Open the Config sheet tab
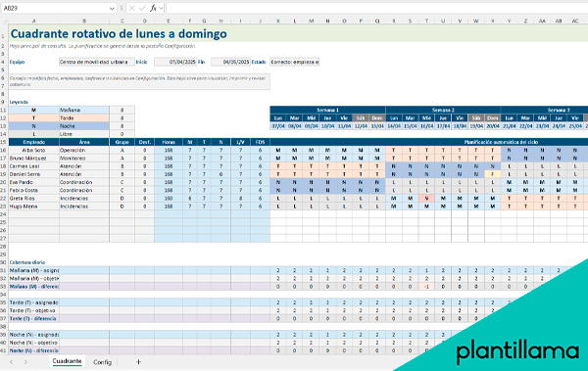Image resolution: width=588 pixels, height=371 pixels. pyautogui.click(x=102, y=362)
